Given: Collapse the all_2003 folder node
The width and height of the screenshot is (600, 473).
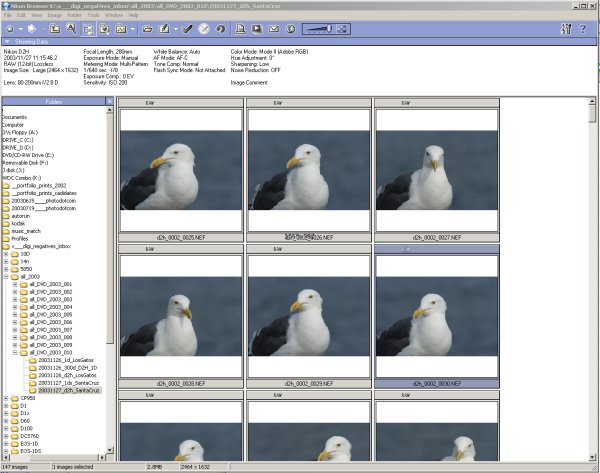Looking at the screenshot, I should 6,277.
